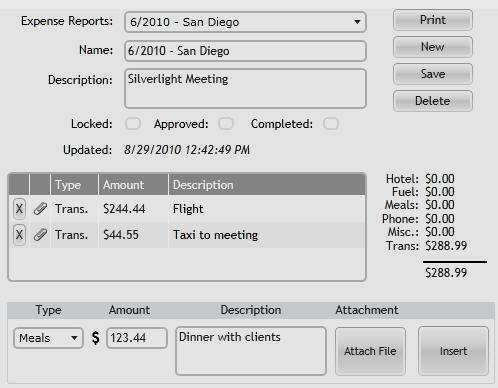Open paperclip attachment on Taxi row
The image size is (498, 388).
pyautogui.click(x=40, y=235)
